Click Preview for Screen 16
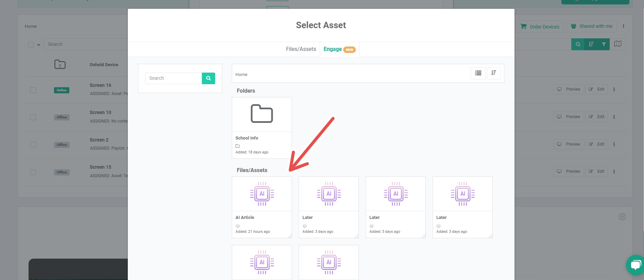 [569, 89]
